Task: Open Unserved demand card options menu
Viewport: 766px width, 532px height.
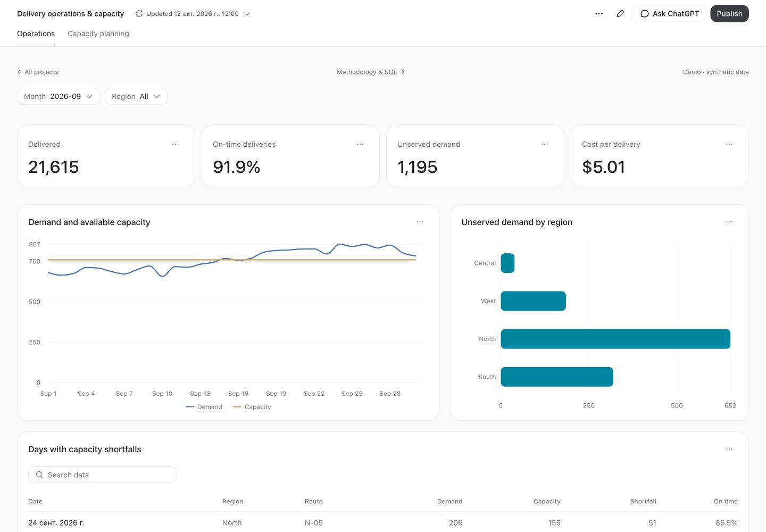Action: (x=545, y=144)
